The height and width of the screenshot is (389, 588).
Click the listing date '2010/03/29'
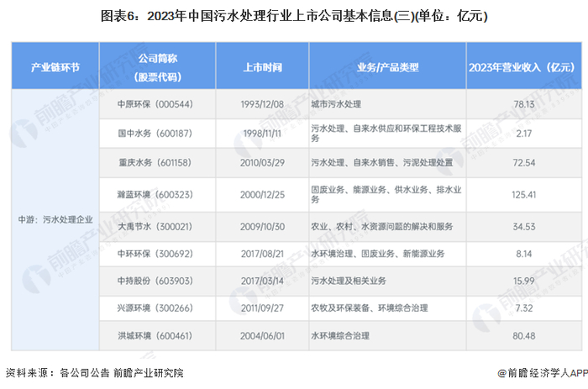pyautogui.click(x=262, y=162)
